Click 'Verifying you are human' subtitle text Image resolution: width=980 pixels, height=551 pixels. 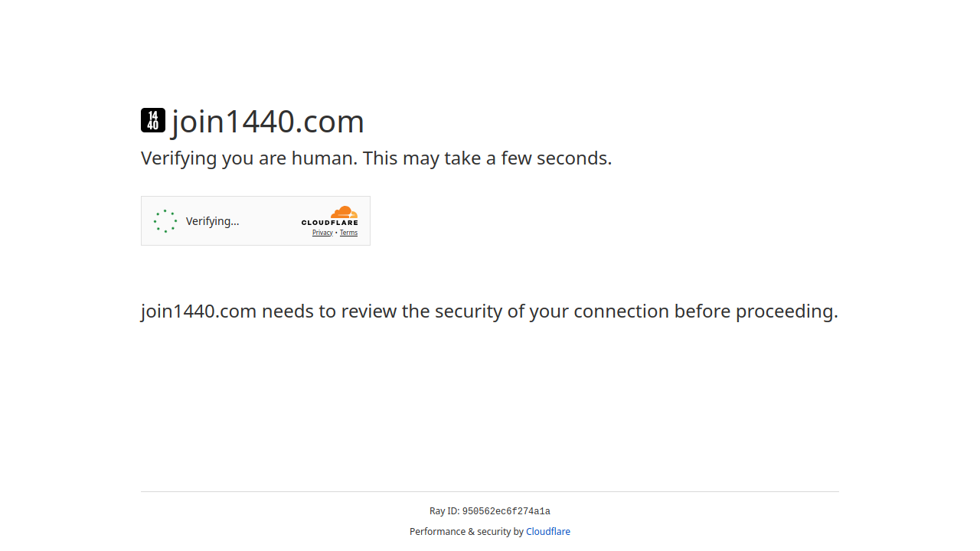tap(250, 158)
